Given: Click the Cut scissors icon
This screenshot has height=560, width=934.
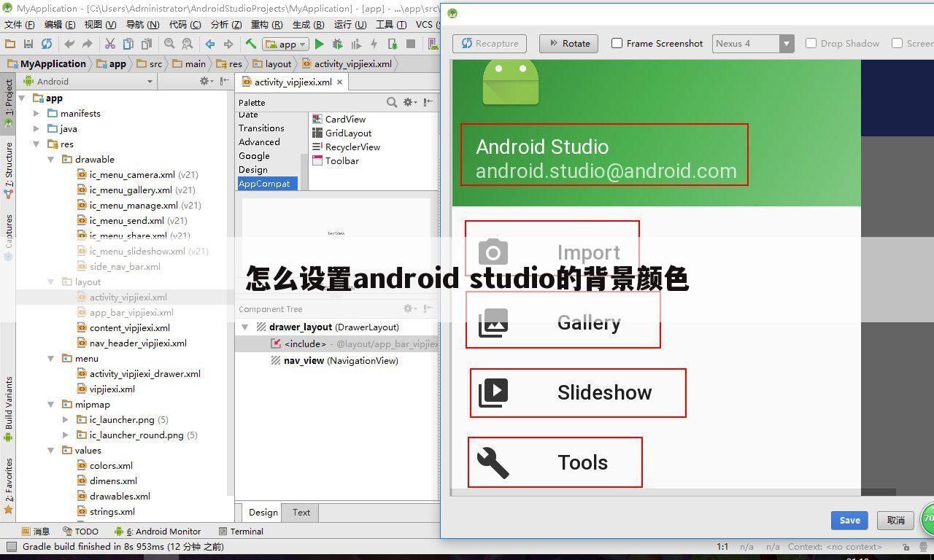Looking at the screenshot, I should pyautogui.click(x=110, y=44).
